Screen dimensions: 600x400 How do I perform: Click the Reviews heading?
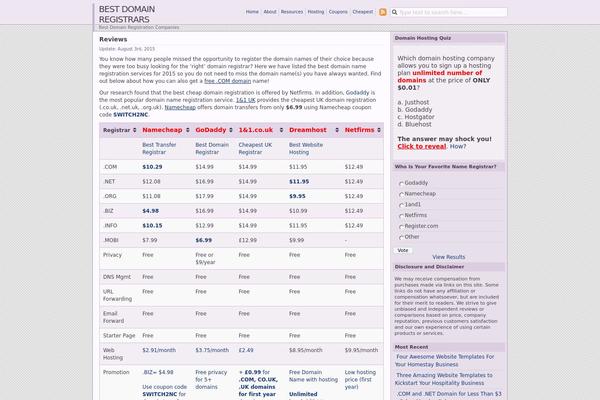pyautogui.click(x=113, y=39)
